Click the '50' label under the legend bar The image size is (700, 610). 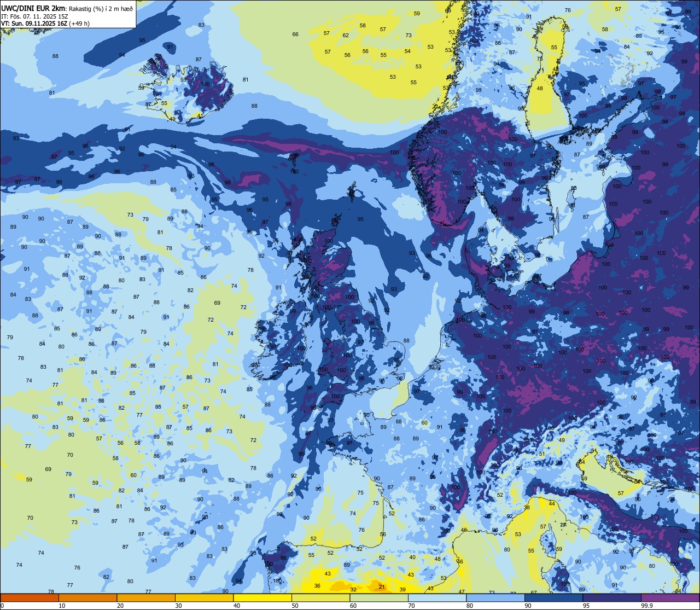(x=295, y=606)
